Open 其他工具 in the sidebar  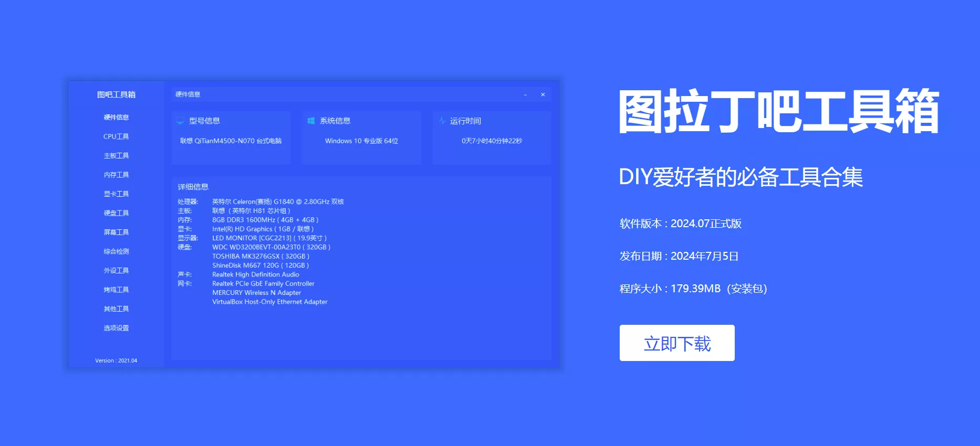tap(116, 309)
